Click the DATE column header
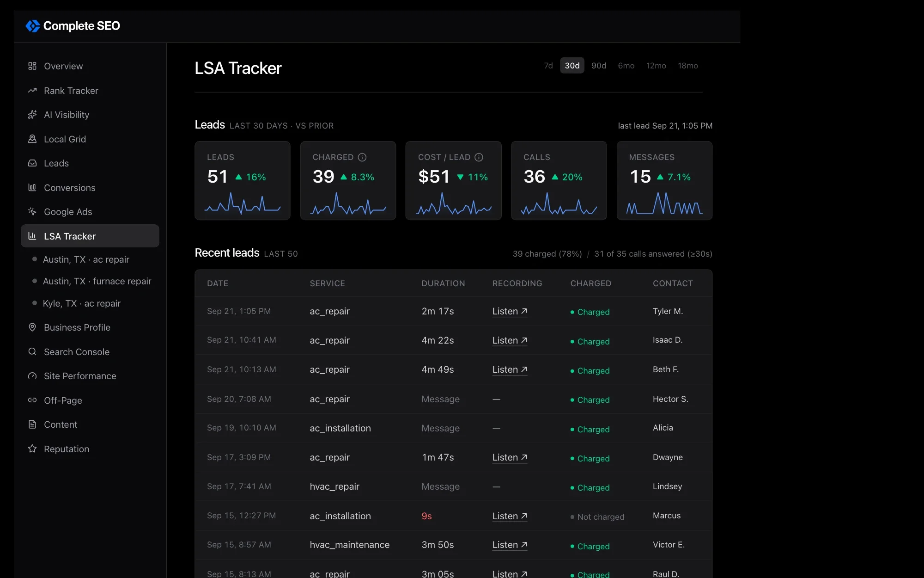Screen dimensions: 924x578 point(218,283)
